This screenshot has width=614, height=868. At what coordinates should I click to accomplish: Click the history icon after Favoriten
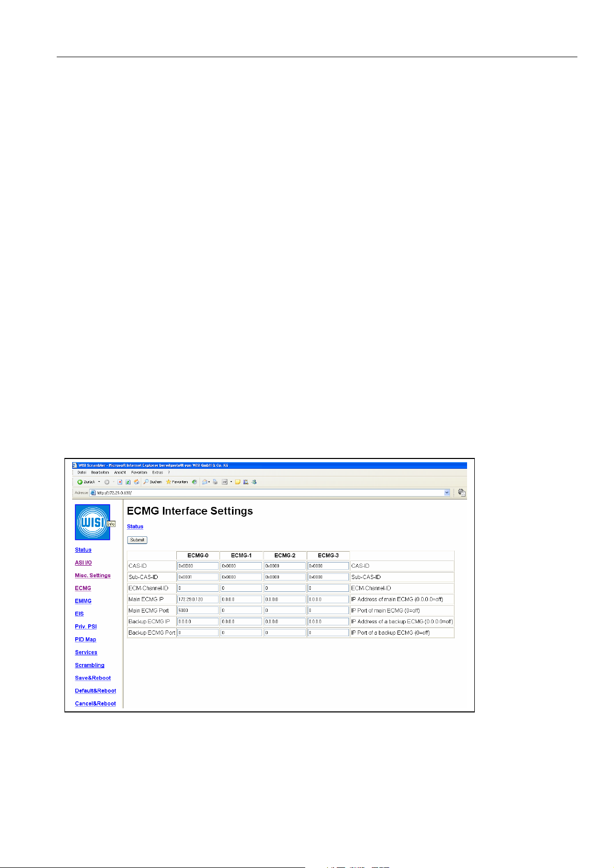pos(194,482)
